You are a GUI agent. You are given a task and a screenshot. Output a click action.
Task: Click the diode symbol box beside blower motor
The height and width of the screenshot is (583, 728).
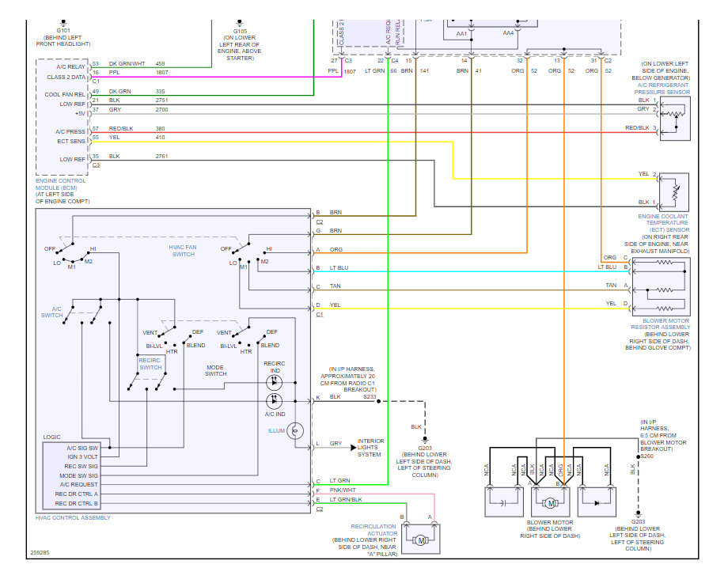point(597,502)
